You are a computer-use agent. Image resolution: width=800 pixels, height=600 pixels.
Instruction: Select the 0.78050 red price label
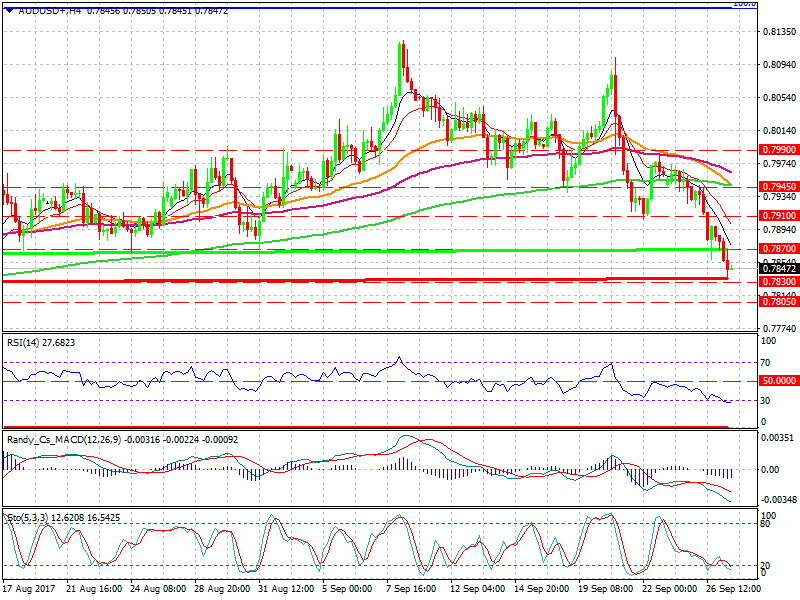click(x=776, y=301)
